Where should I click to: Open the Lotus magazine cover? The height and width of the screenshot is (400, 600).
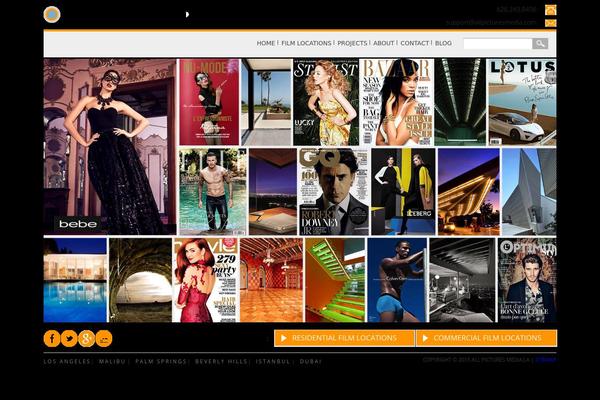click(522, 102)
